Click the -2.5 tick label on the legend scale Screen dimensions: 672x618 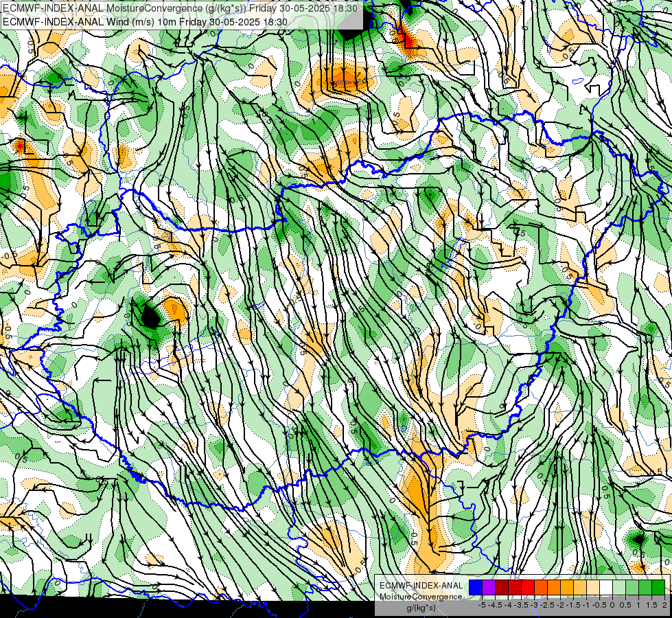547,605
